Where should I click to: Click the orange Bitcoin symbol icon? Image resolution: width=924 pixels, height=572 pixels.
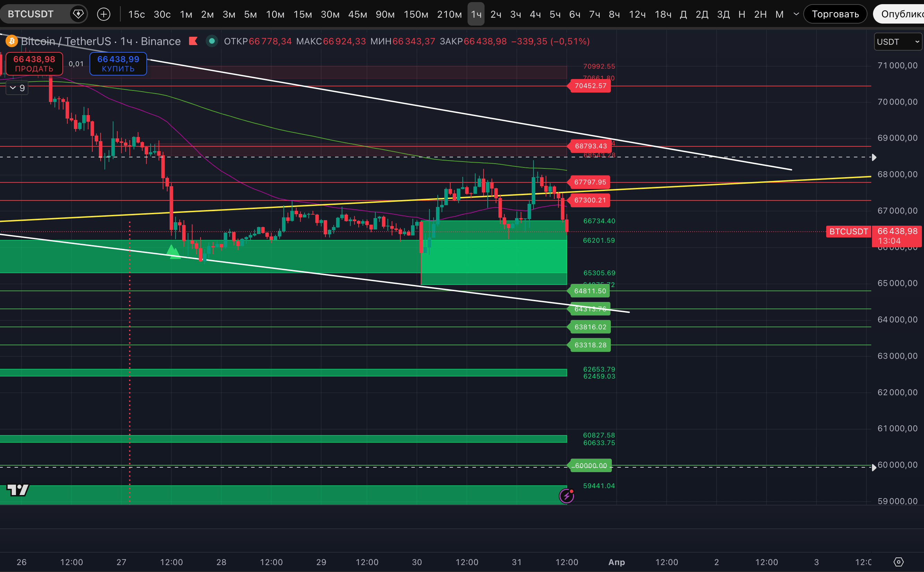tap(11, 41)
